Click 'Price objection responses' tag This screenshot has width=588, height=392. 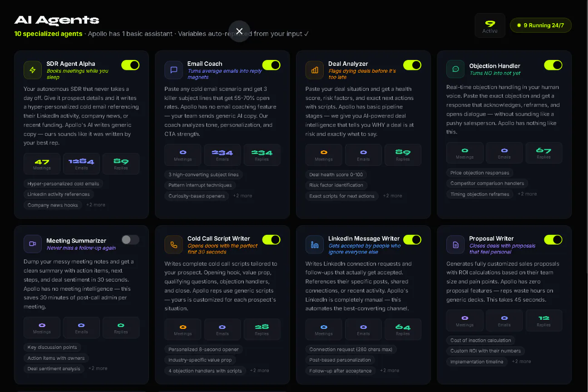pyautogui.click(x=480, y=173)
